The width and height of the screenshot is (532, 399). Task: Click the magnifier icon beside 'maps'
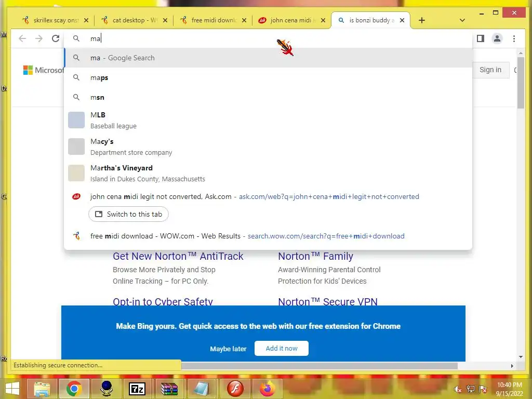pos(76,78)
